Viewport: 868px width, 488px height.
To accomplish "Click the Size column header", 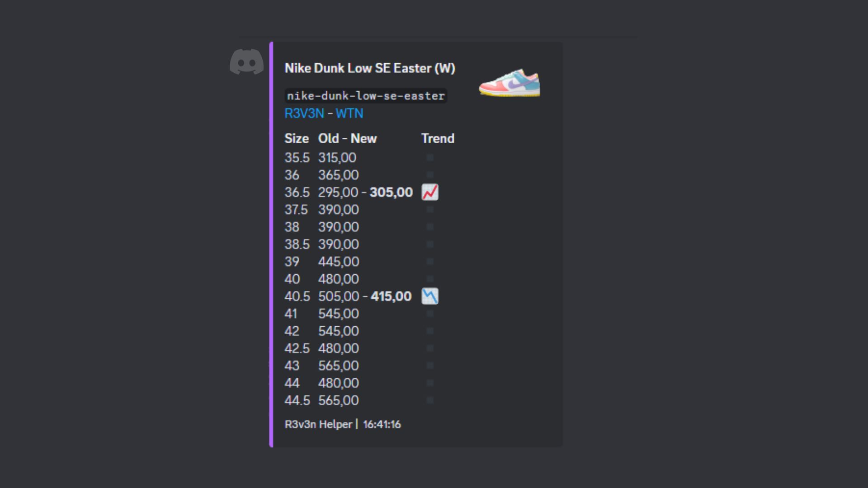I will (x=297, y=139).
